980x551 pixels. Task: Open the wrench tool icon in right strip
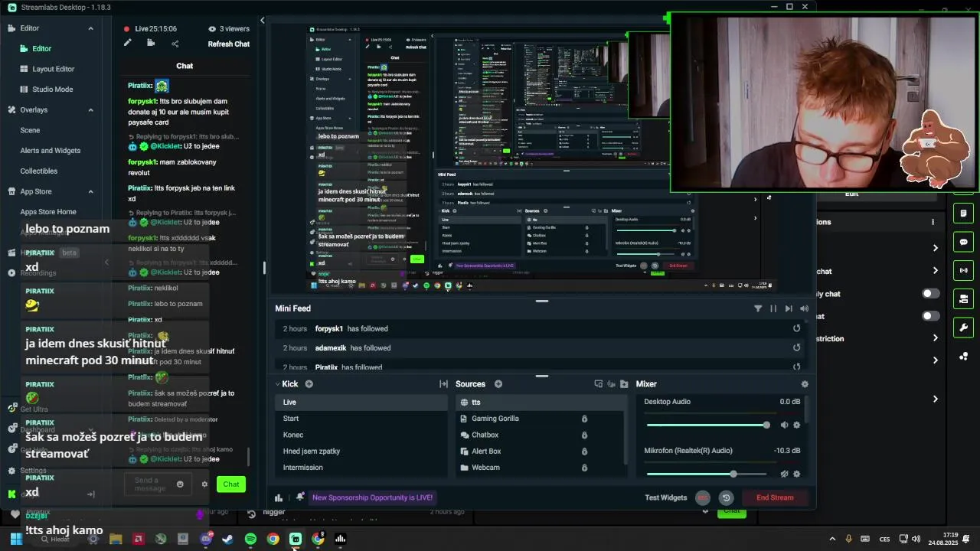[x=963, y=328]
